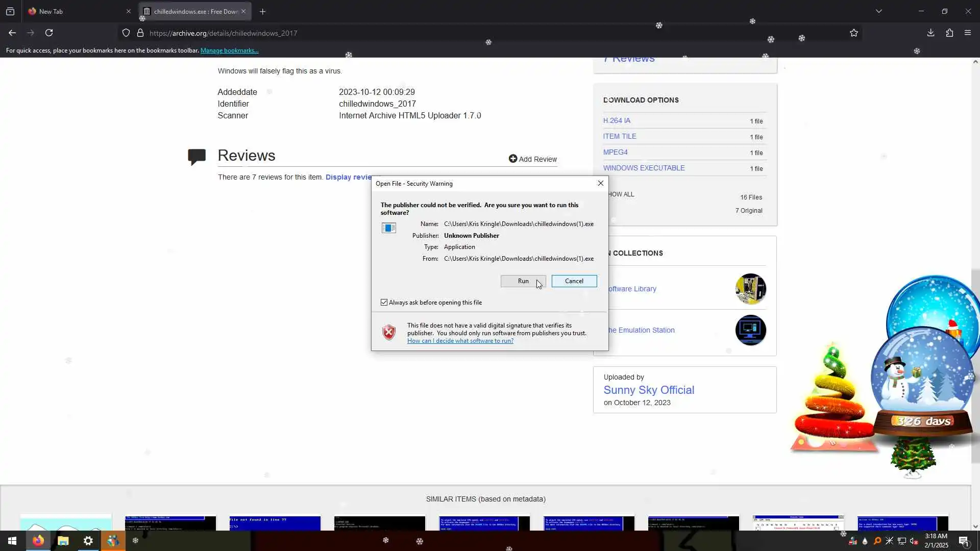Open a new browser tab
The image size is (980, 551).
click(x=263, y=11)
